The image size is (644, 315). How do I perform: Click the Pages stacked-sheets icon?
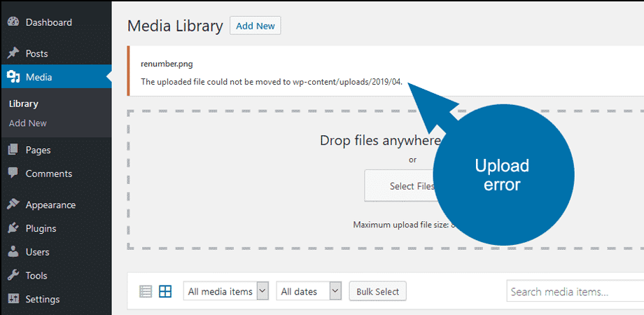13,150
